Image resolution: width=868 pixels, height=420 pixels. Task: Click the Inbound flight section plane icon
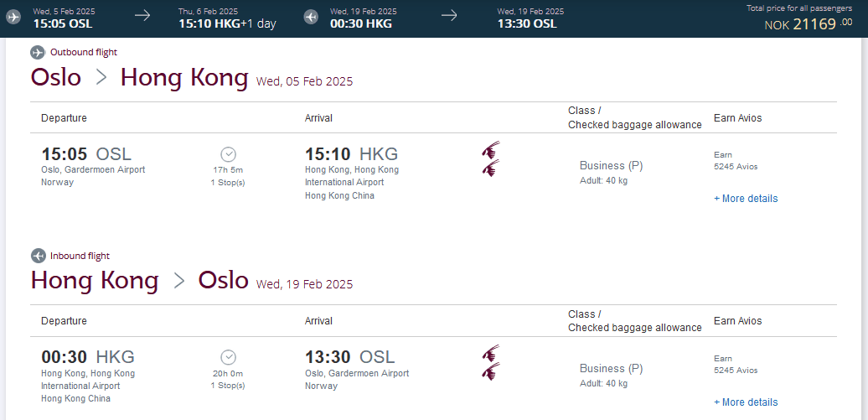tap(38, 256)
